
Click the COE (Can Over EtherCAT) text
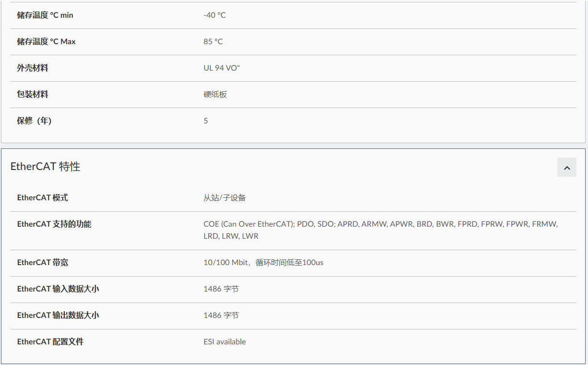(x=248, y=224)
